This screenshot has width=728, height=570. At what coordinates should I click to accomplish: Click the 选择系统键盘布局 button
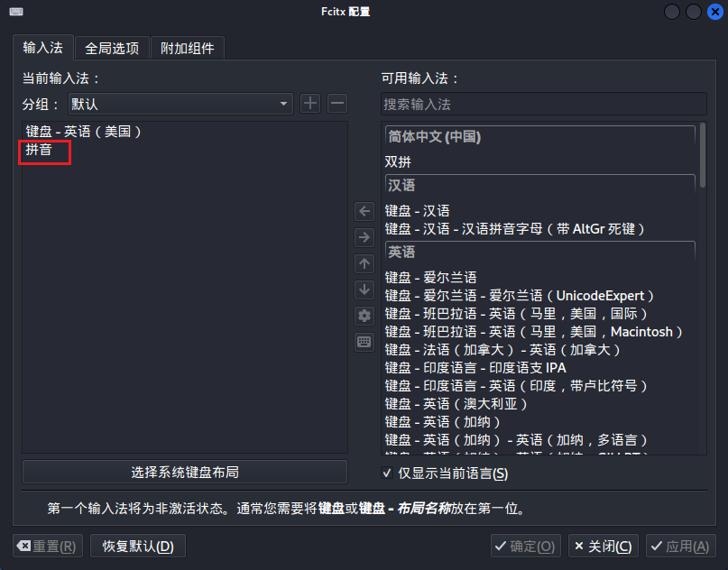click(x=185, y=472)
